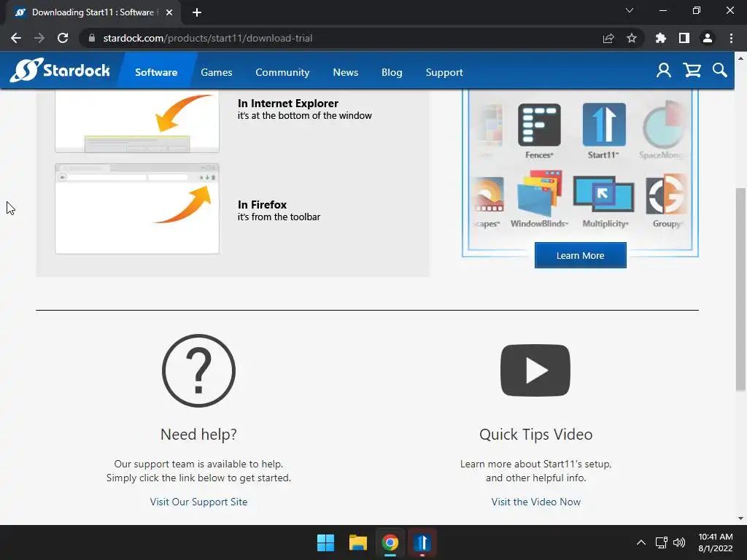Open the Games menu
The width and height of the screenshot is (747, 560).
click(x=216, y=72)
